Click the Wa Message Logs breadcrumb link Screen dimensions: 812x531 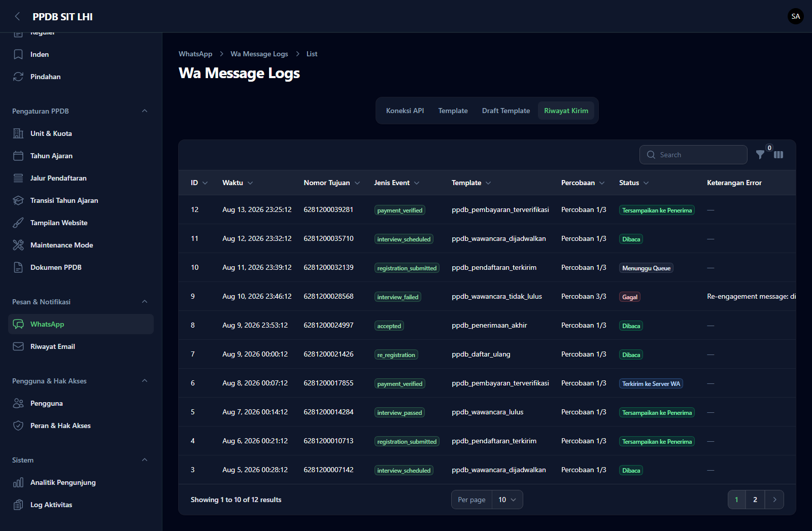[x=259, y=54]
